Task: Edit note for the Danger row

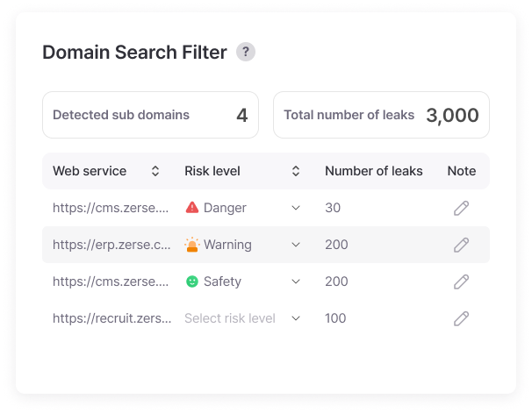Action: coord(462,208)
